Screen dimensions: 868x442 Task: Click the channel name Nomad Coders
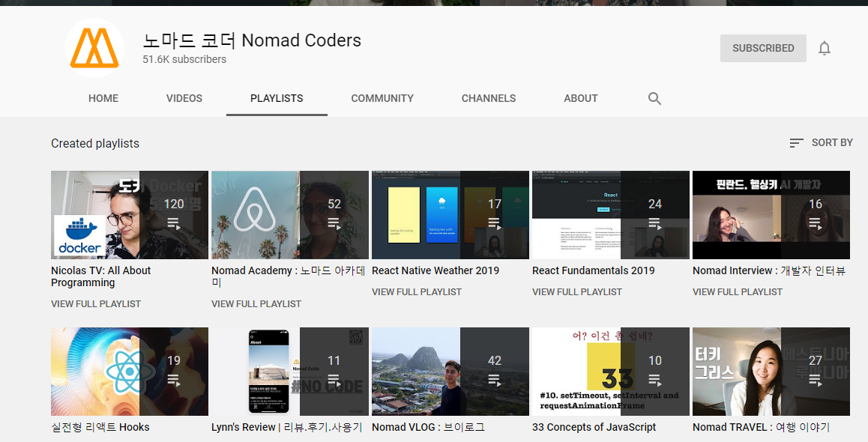point(252,40)
